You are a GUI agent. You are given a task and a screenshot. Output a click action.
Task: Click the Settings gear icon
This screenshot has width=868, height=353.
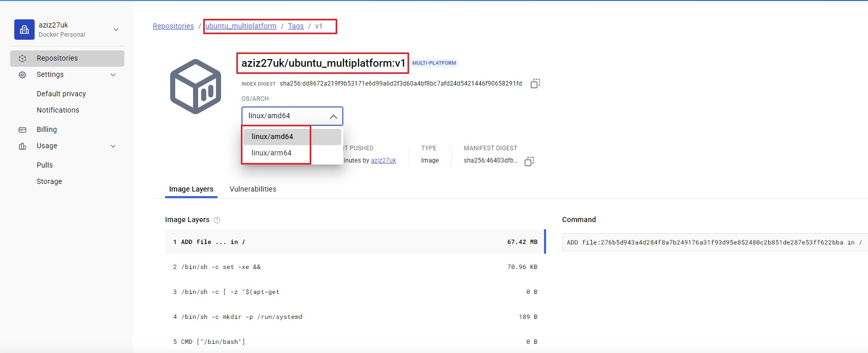22,75
